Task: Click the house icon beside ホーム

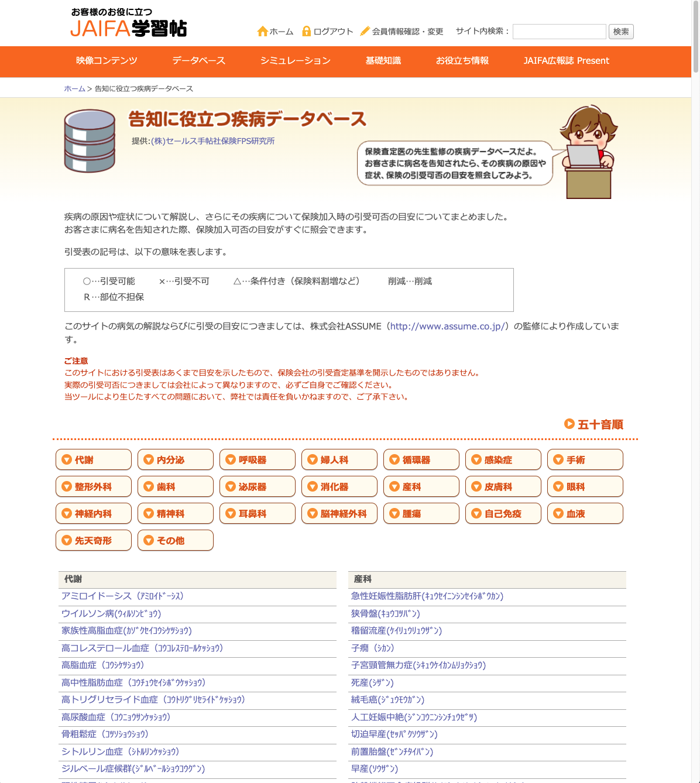Action: [262, 32]
